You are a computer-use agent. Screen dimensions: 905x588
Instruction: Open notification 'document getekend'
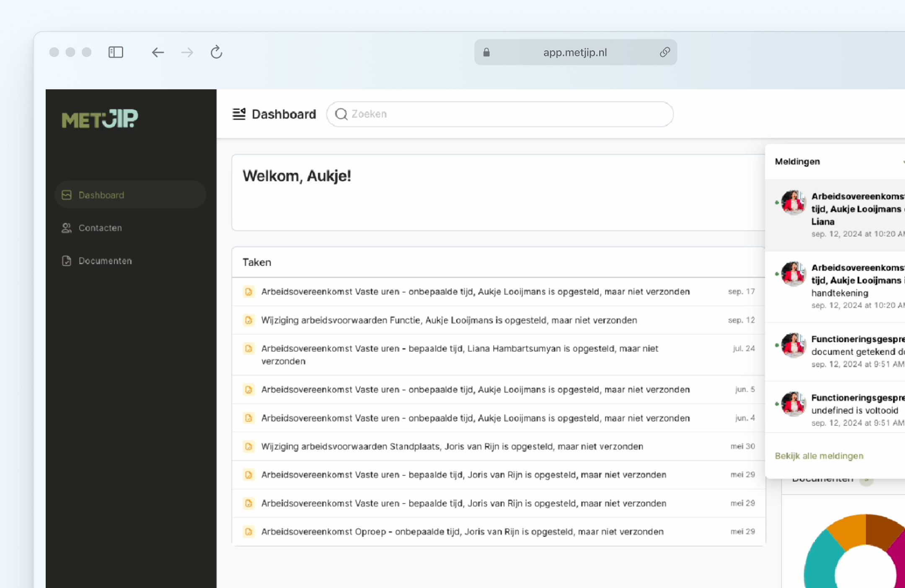pos(835,352)
